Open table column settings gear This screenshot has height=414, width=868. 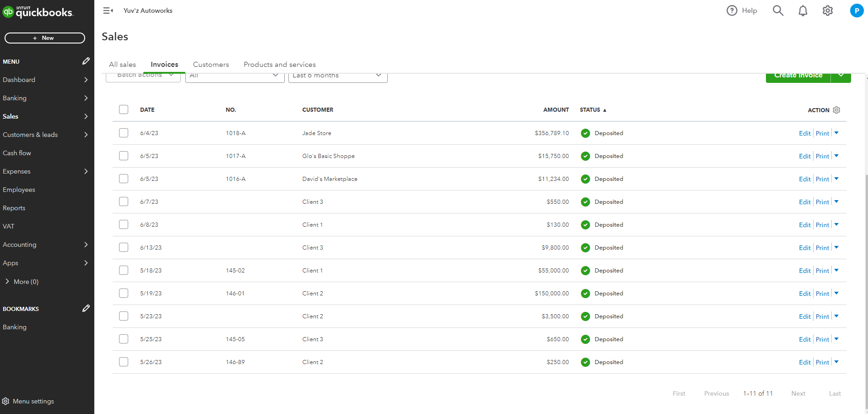(x=836, y=110)
